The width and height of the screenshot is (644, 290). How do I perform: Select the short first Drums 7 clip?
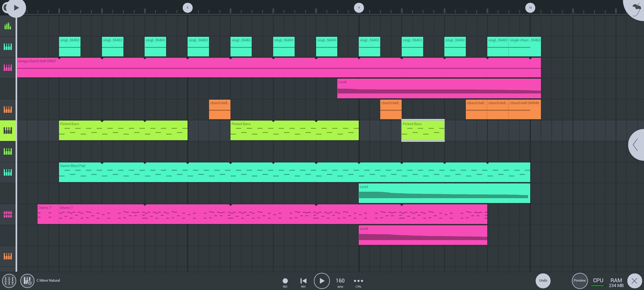click(x=48, y=214)
